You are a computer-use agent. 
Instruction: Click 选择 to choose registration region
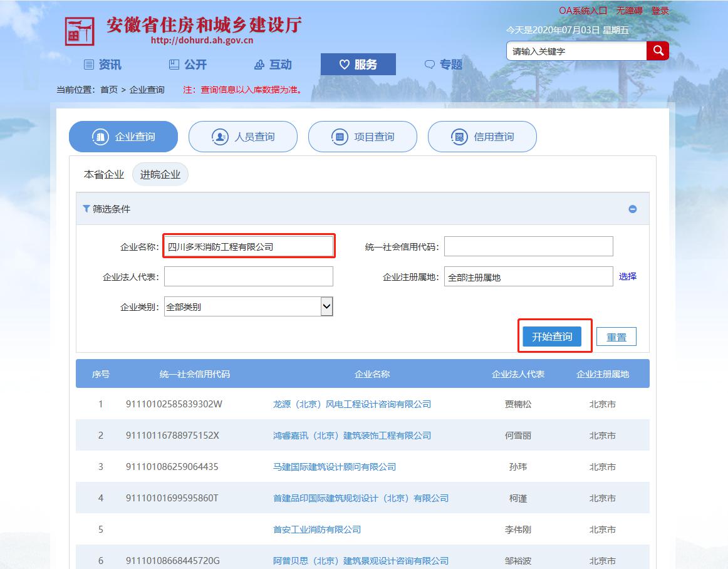(x=627, y=276)
